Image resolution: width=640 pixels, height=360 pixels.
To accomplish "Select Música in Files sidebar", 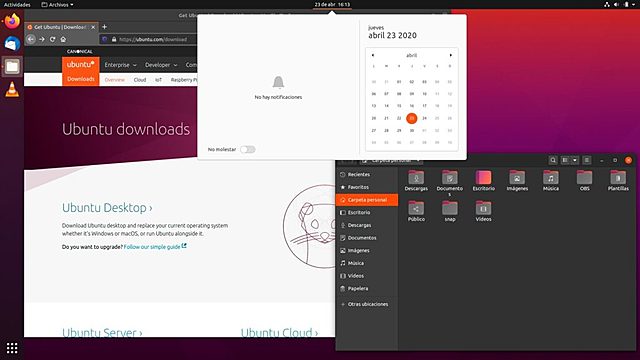I will coord(367,263).
